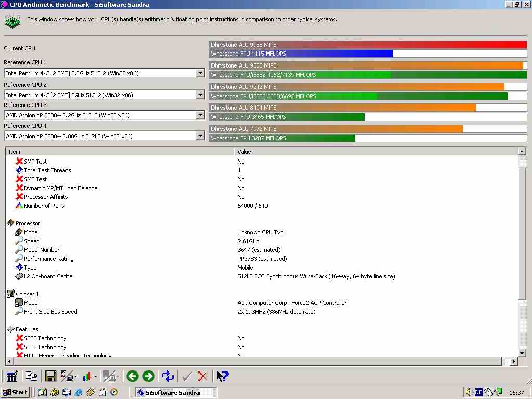Open the benchmark options table icon
This screenshot has height=399, width=532.
coord(12,376)
